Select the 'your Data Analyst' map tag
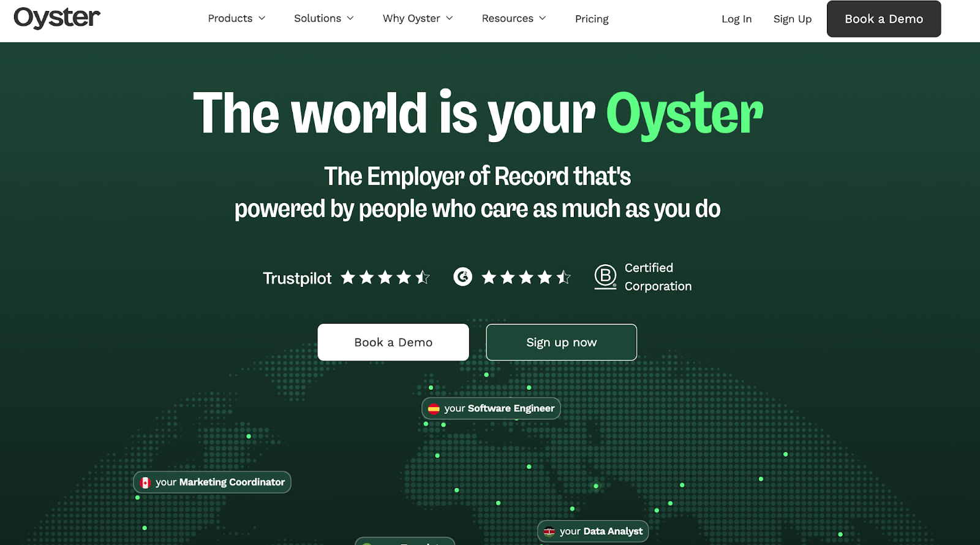This screenshot has height=545, width=980. coord(593,532)
